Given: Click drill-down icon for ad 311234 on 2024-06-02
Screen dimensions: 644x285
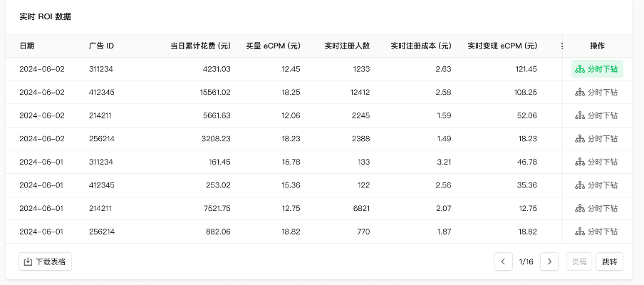Looking at the screenshot, I should pyautogui.click(x=579, y=69).
